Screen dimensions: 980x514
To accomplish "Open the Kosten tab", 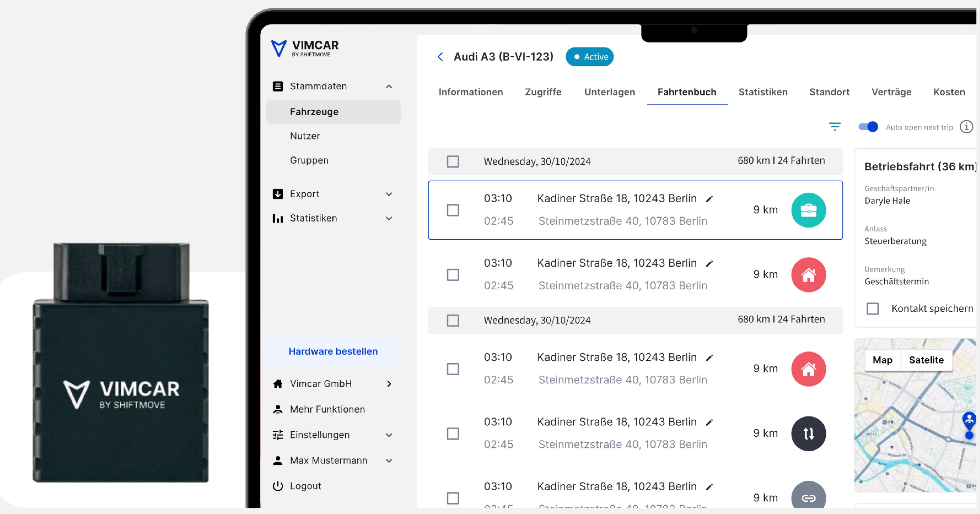I will coord(949,92).
